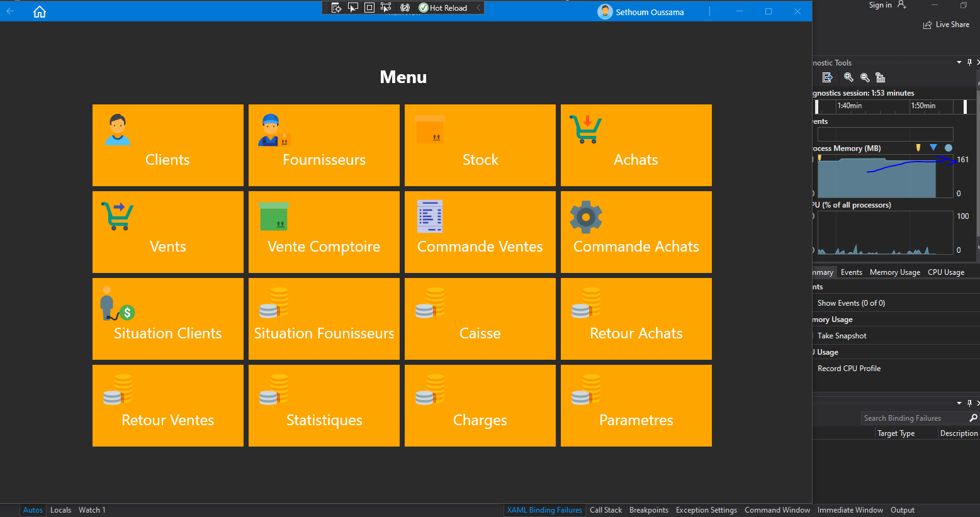Click the coins icon on Retour Achats
Screen dimensions: 980x517
(x=586, y=303)
